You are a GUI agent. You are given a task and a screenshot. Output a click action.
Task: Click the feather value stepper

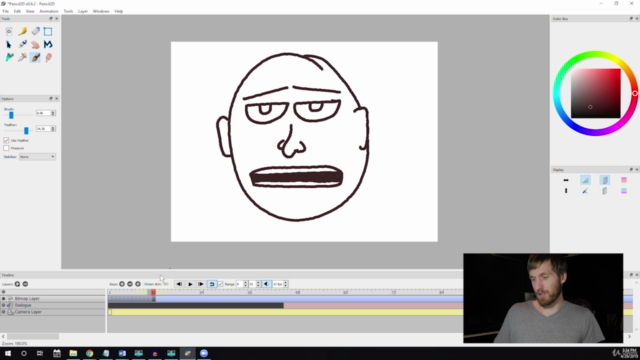53,129
